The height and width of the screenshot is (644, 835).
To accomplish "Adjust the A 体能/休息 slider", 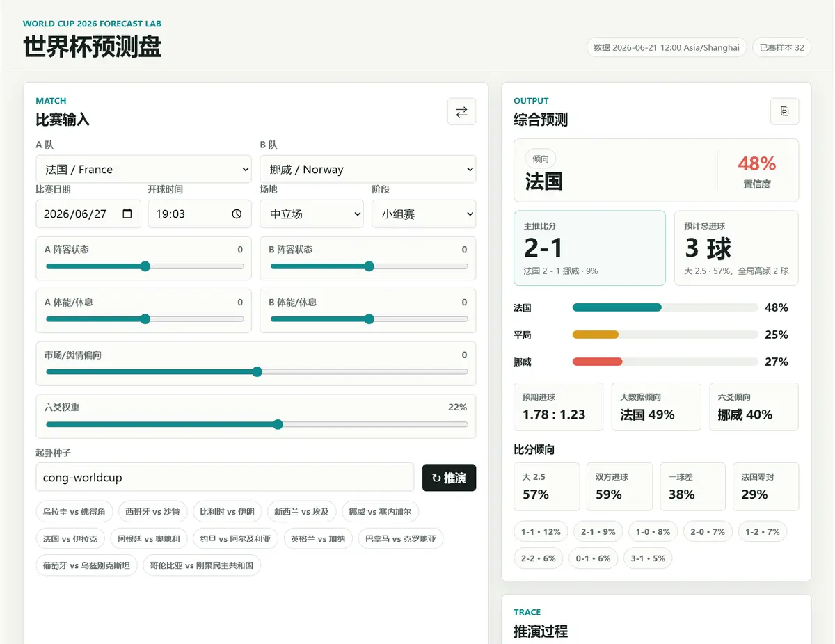I will [x=145, y=319].
